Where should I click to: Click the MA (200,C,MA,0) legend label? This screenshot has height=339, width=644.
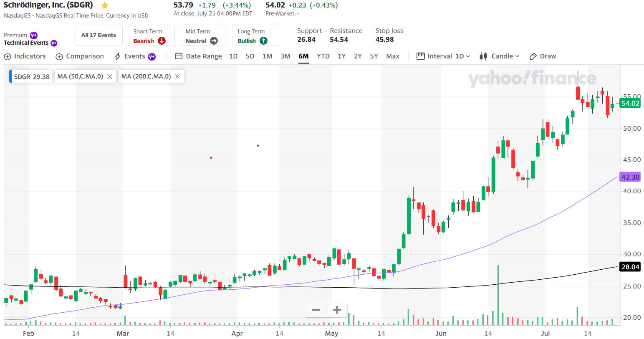[146, 76]
